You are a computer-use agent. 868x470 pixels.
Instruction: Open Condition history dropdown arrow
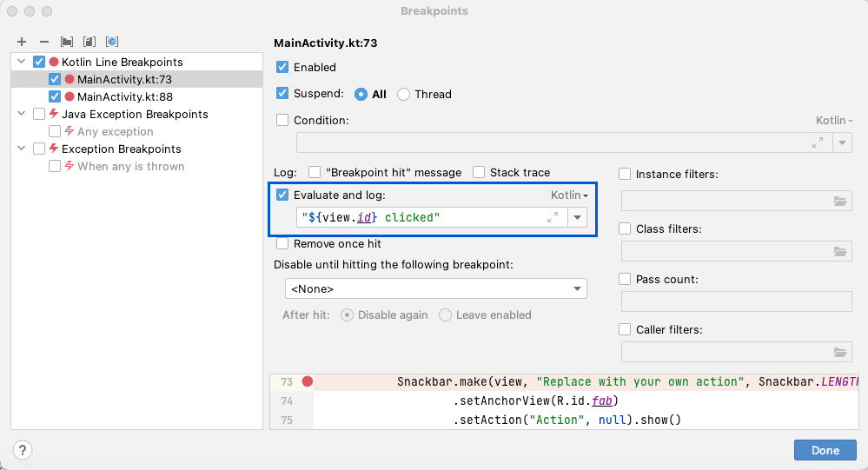pos(842,142)
